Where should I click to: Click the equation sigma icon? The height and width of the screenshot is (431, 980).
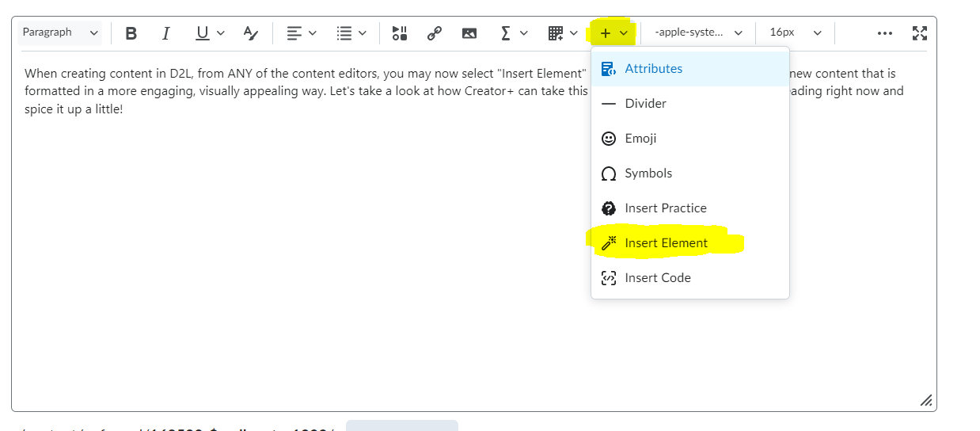[x=505, y=33]
